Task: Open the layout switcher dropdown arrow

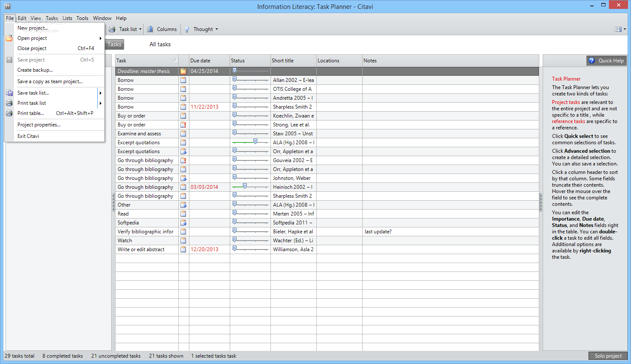Action: pos(625,29)
